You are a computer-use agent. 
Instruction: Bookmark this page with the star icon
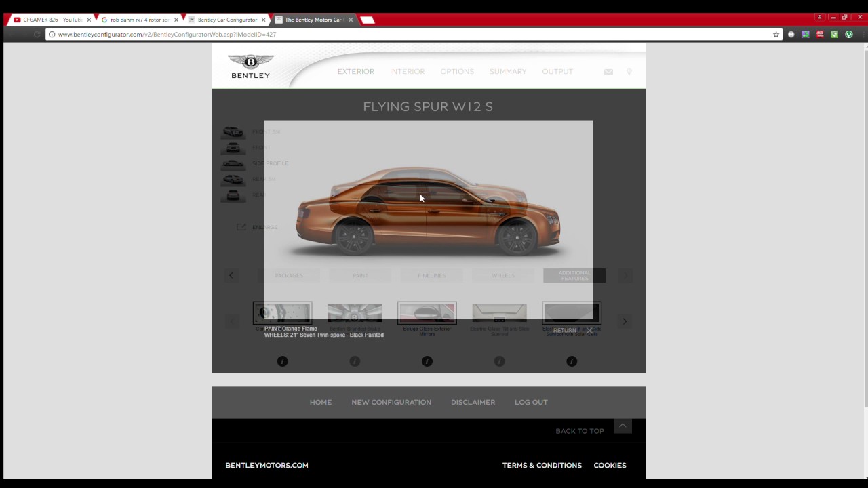(776, 35)
